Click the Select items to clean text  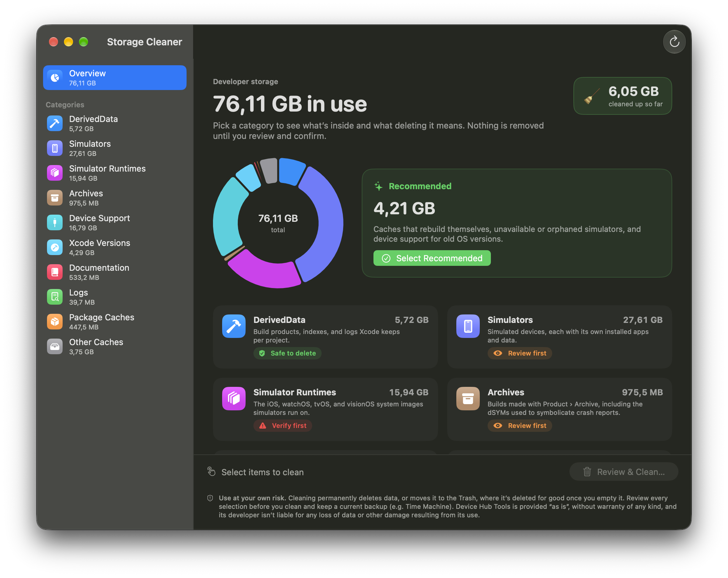(x=262, y=472)
